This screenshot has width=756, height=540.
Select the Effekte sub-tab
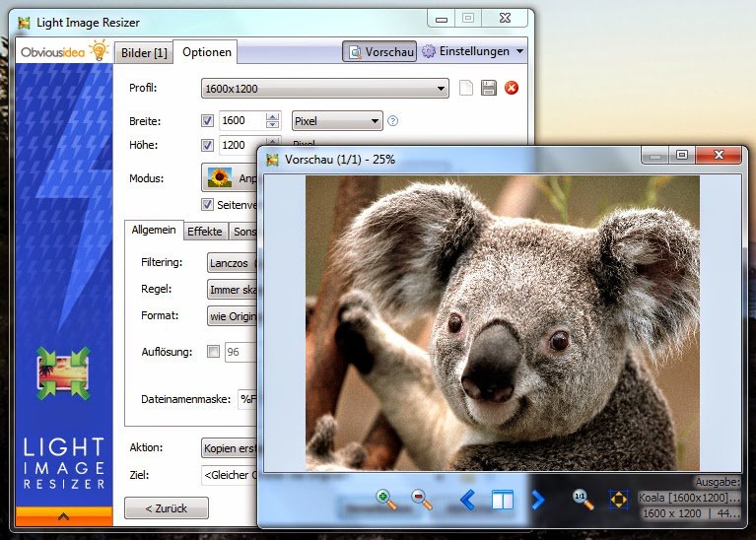pyautogui.click(x=205, y=232)
